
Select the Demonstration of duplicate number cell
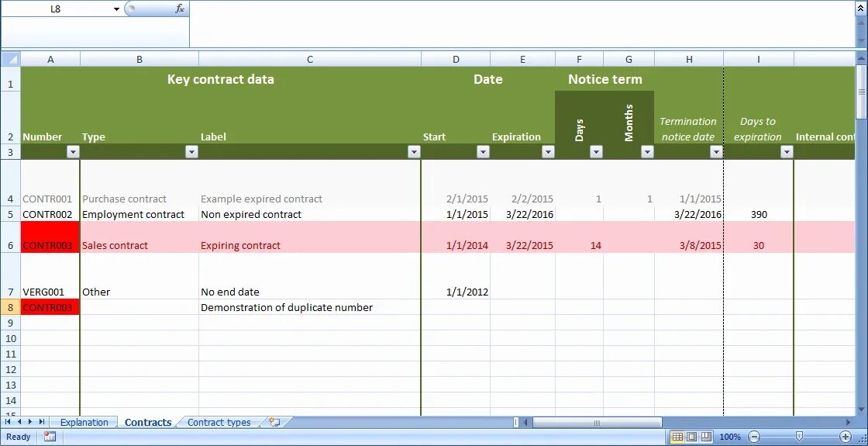point(310,307)
